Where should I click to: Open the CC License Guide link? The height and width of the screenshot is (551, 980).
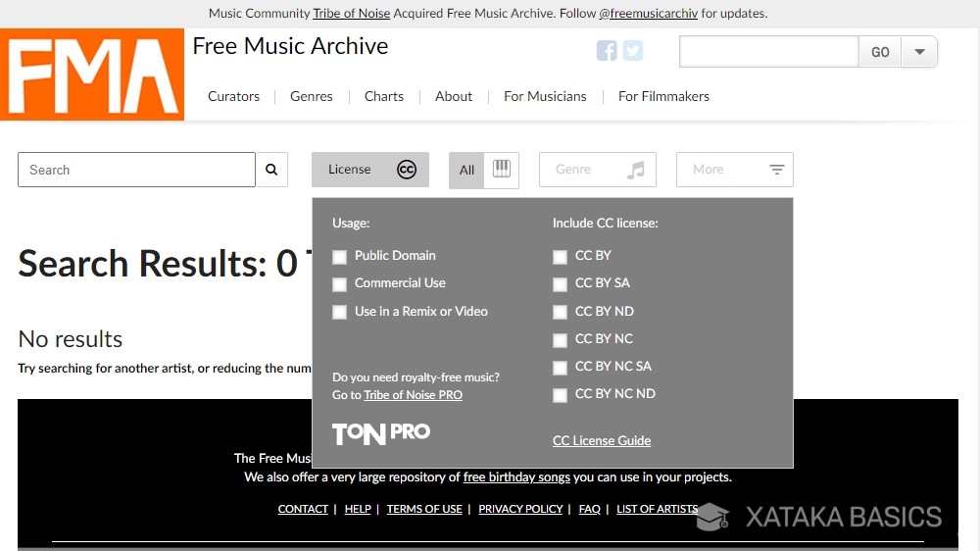pos(602,440)
